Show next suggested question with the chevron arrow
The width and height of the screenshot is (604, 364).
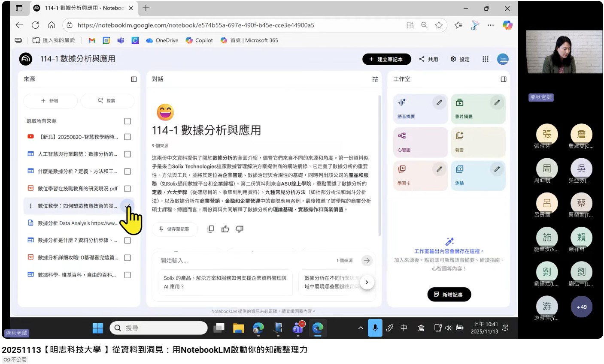point(367,282)
